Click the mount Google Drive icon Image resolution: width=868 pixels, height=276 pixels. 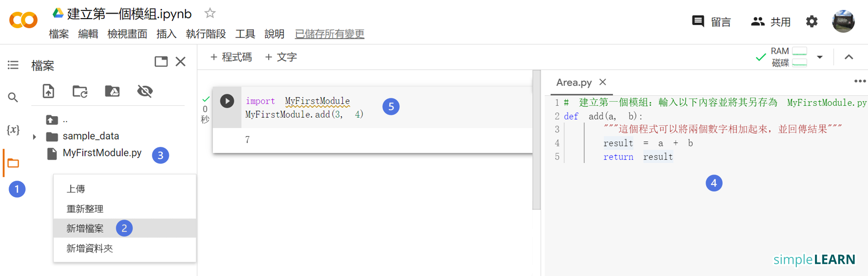(112, 91)
